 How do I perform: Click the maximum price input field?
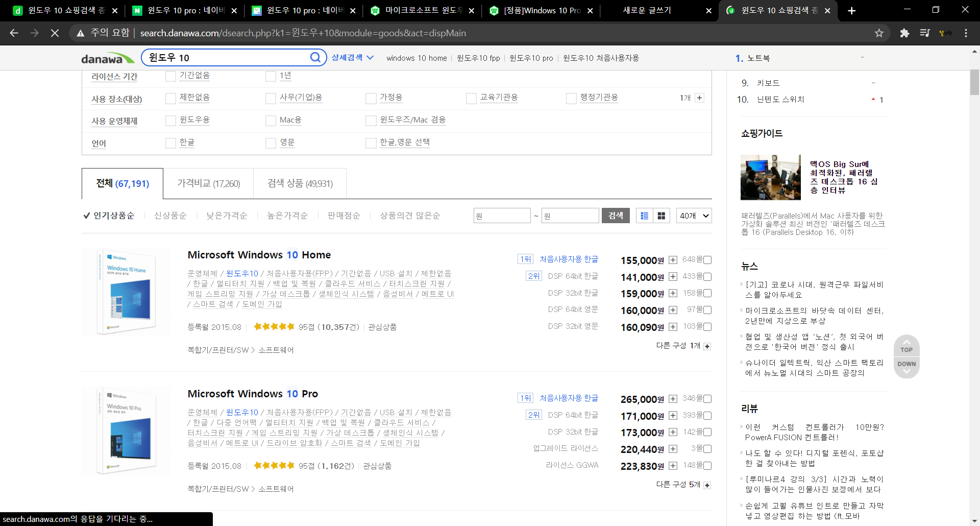tap(570, 216)
